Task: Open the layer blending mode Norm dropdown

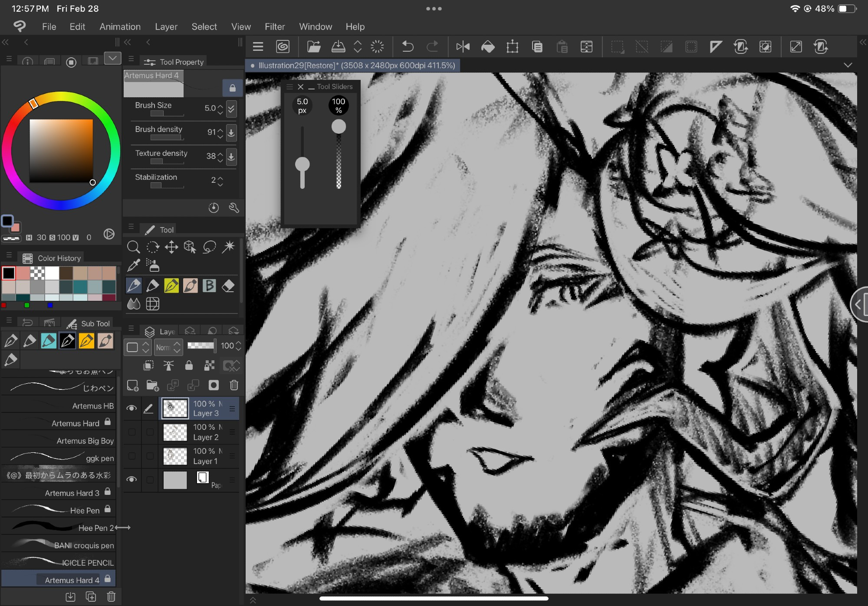Action: click(x=168, y=347)
